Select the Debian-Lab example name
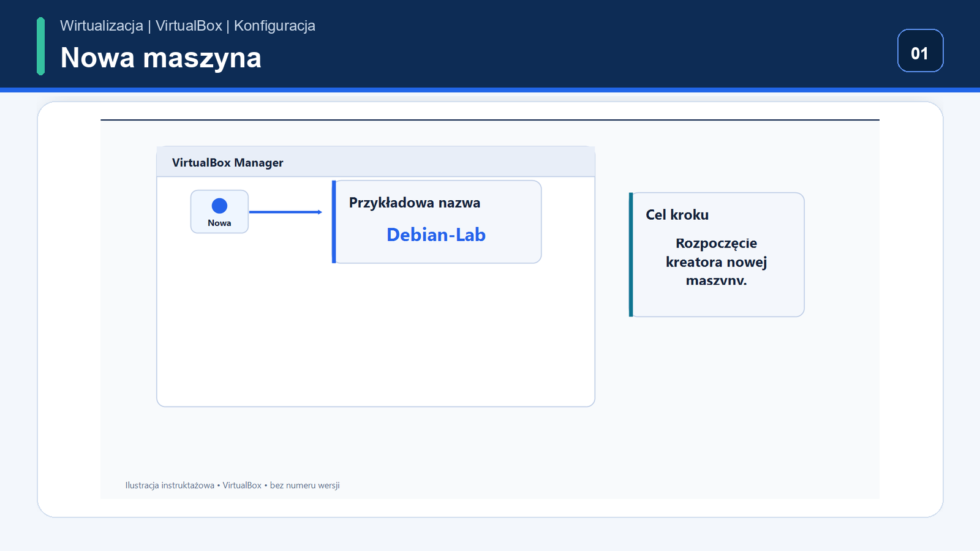 [x=436, y=234]
